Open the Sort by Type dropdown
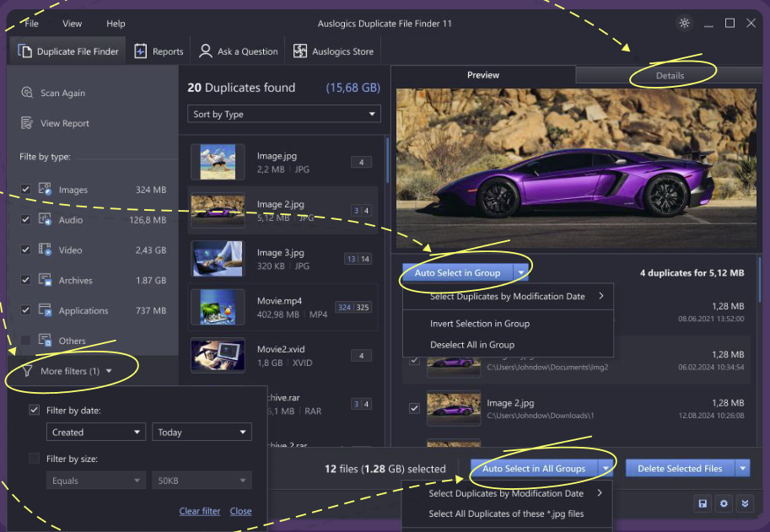This screenshot has width=770, height=532. coord(283,114)
